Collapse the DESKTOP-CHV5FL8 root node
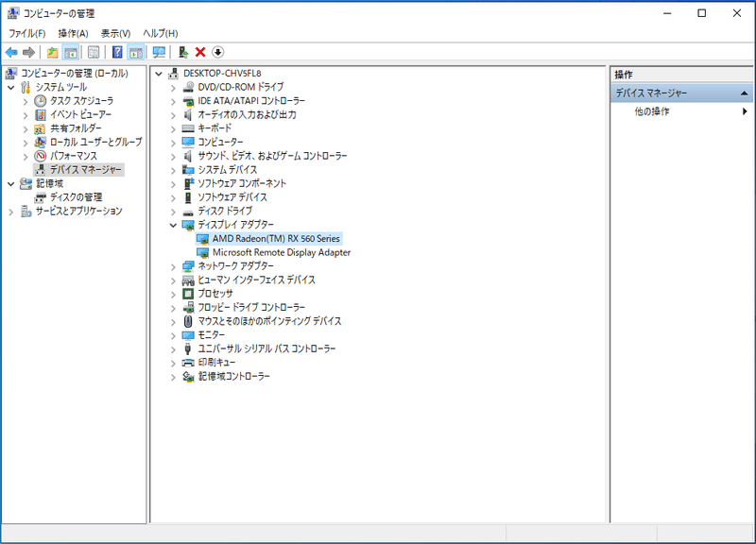756x544 pixels. 159,74
